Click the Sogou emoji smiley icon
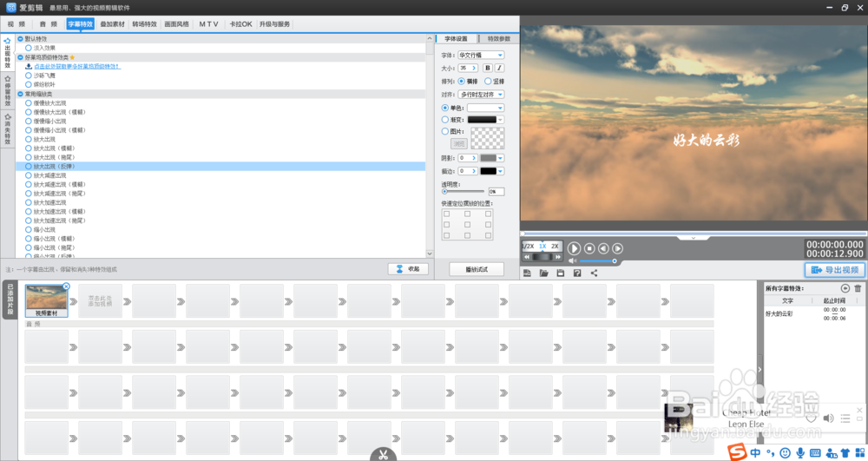The image size is (868, 461). point(785,453)
